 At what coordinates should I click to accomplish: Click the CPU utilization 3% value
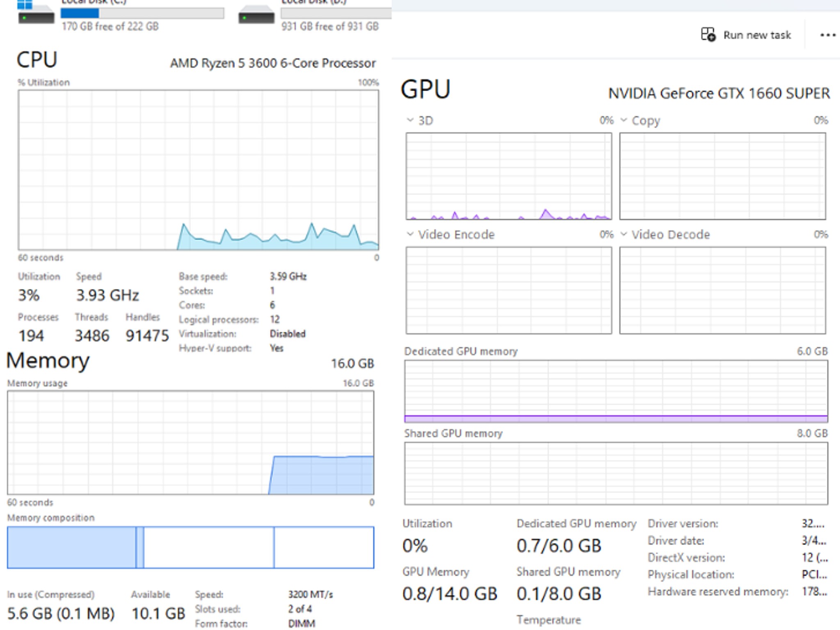point(29,295)
